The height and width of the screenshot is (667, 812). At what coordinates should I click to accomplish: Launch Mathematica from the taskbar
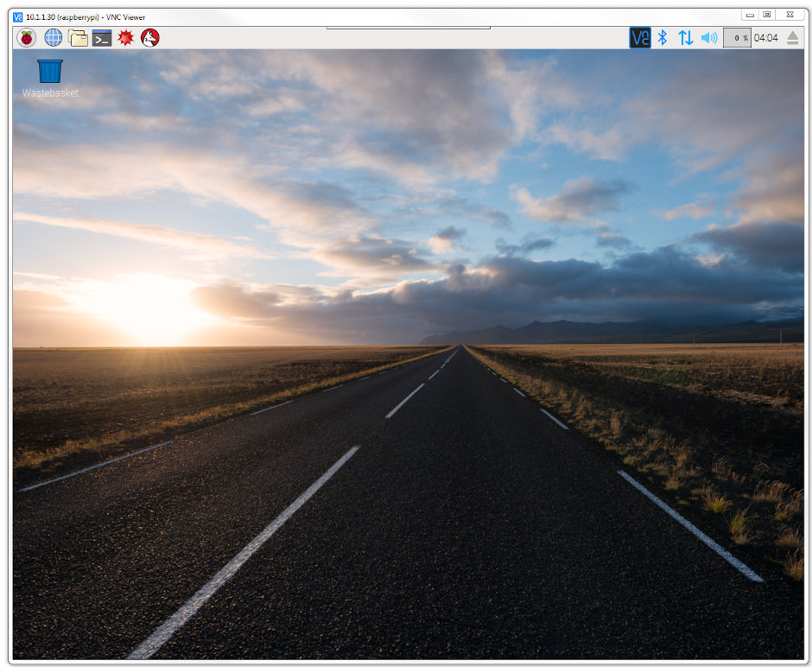[x=125, y=38]
